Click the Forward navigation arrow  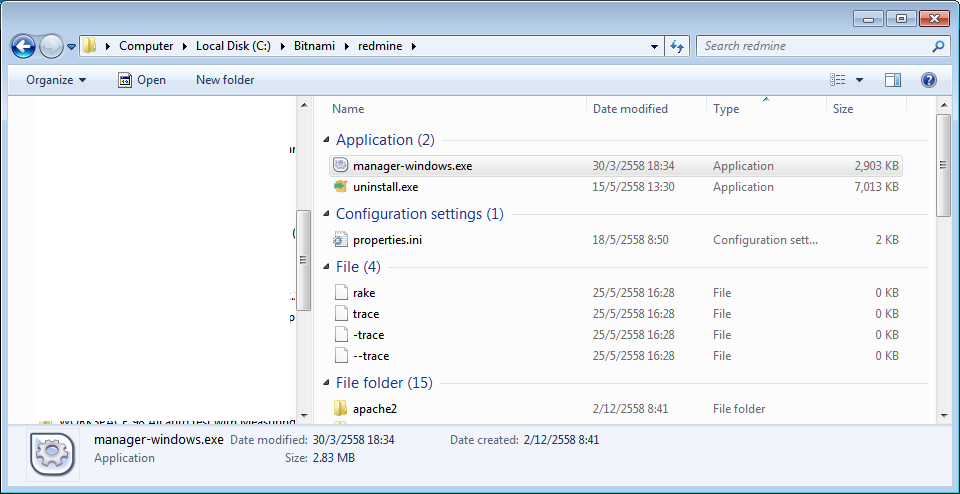pos(51,46)
